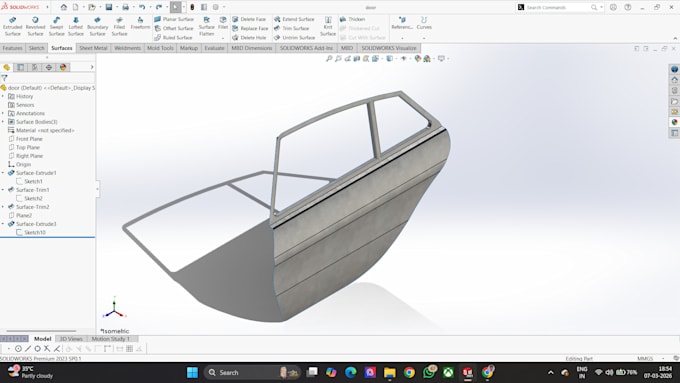
Task: Click the Print icon
Action: point(125,7)
